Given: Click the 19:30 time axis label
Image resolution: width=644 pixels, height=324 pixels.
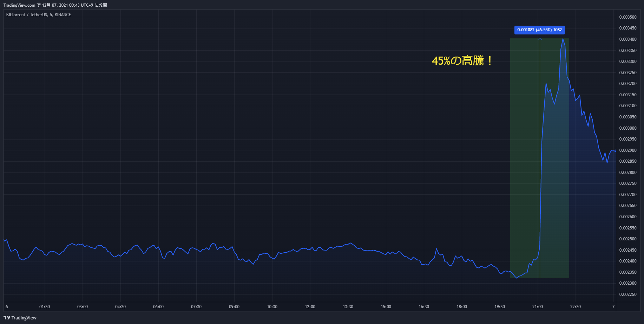Looking at the screenshot, I should (500, 307).
